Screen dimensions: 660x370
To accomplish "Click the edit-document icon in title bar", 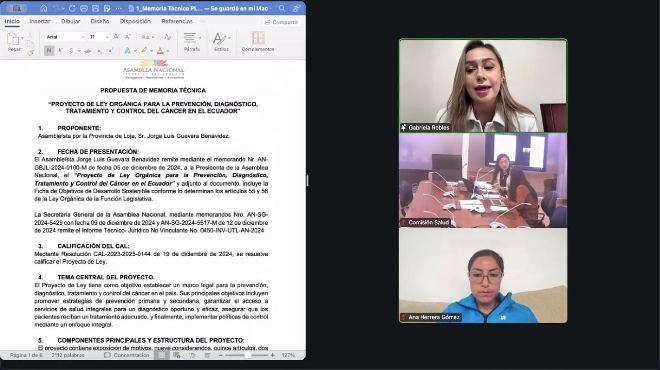I will coord(107,8).
